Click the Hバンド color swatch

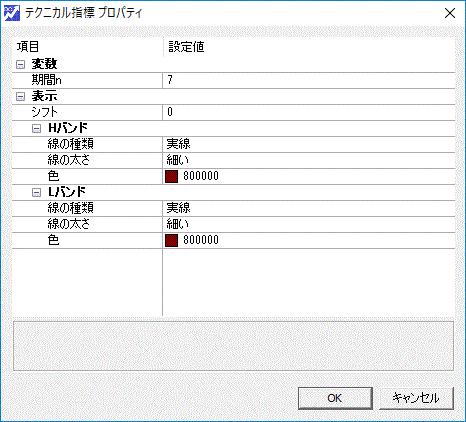(171, 176)
